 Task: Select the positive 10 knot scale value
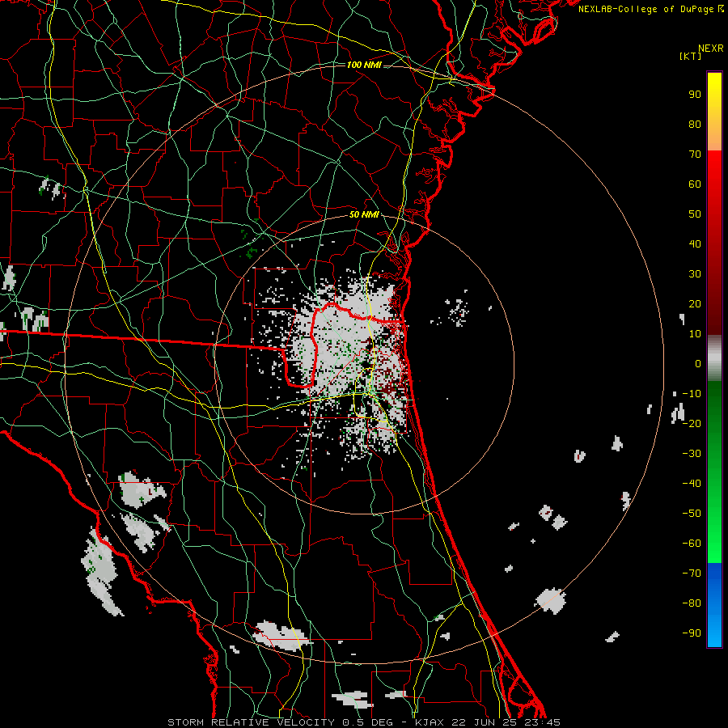(695, 334)
